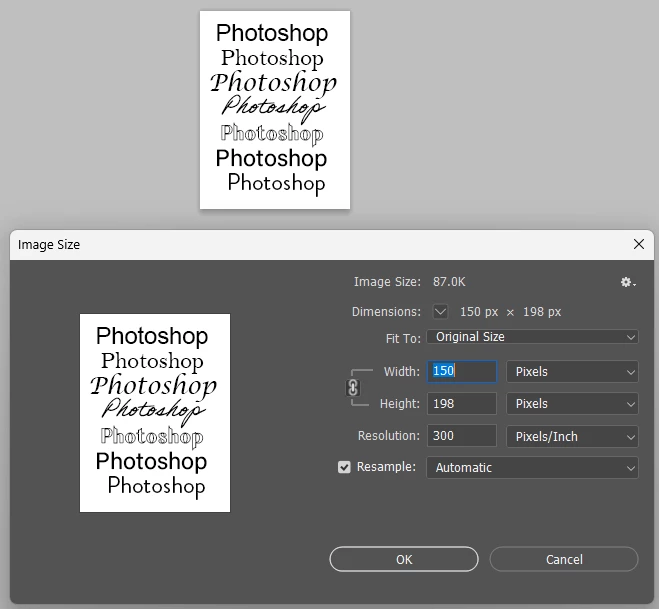Click the Cancel button
This screenshot has height=609, width=659.
(x=564, y=559)
